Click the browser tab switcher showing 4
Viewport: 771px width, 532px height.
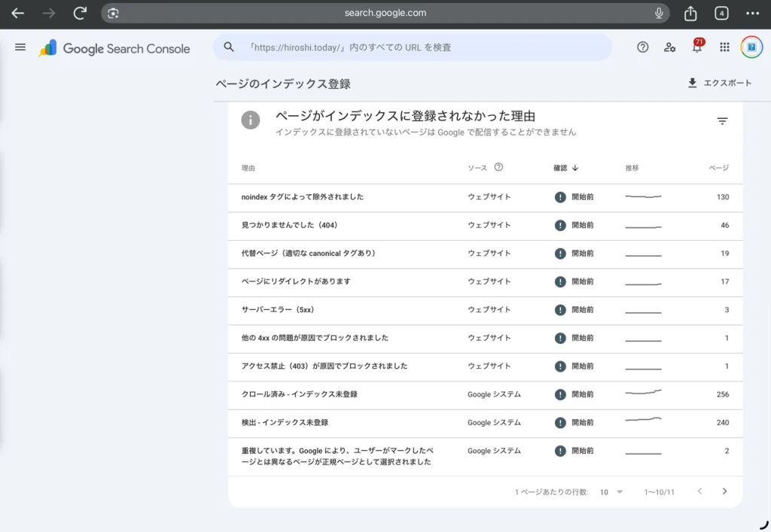click(x=721, y=13)
